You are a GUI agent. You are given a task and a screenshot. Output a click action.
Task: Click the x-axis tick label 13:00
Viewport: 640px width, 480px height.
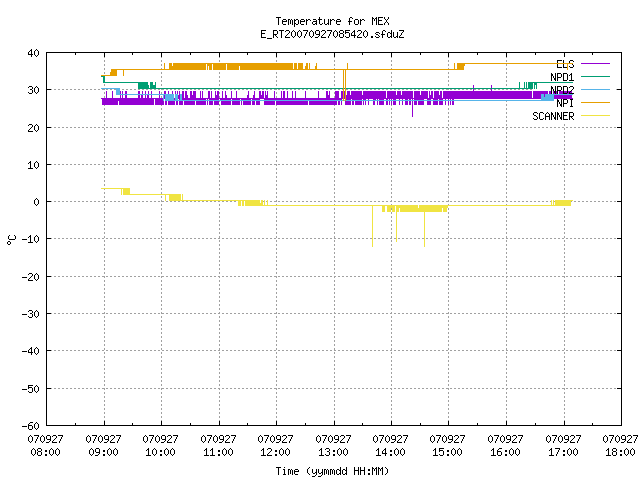(x=334, y=452)
